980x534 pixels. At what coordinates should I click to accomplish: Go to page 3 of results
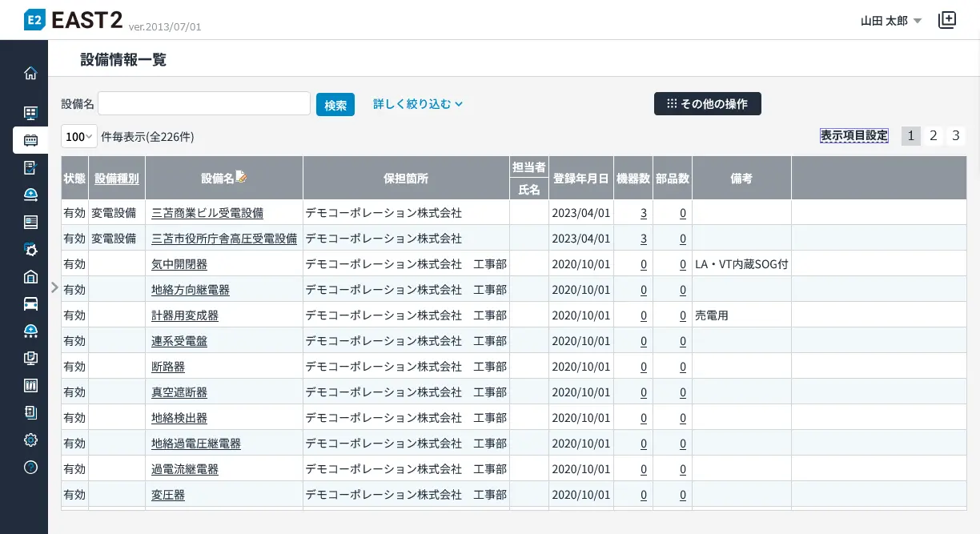(x=954, y=136)
